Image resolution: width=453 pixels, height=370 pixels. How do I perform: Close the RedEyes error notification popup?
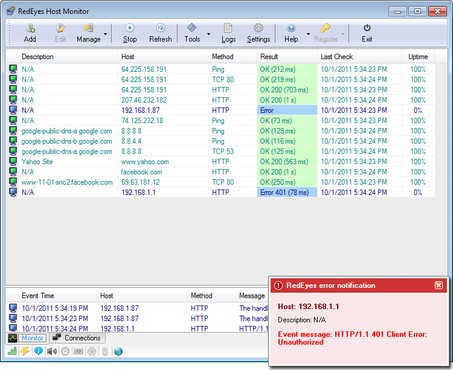point(439,285)
